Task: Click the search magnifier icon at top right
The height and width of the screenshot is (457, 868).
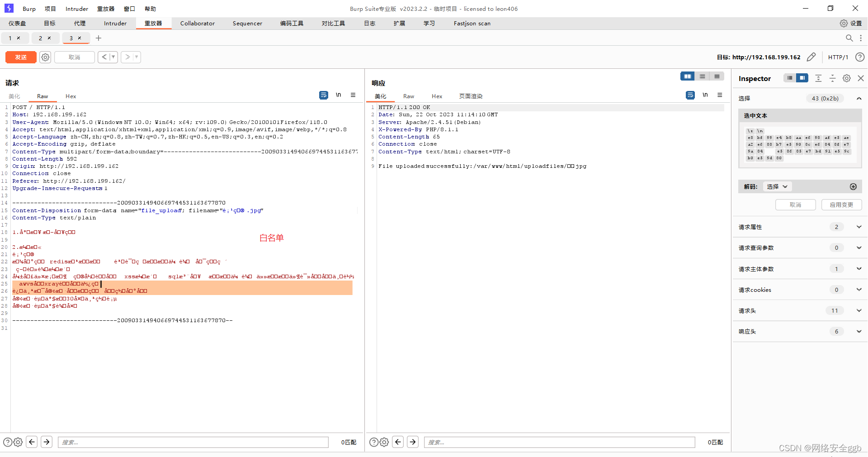Action: 849,38
